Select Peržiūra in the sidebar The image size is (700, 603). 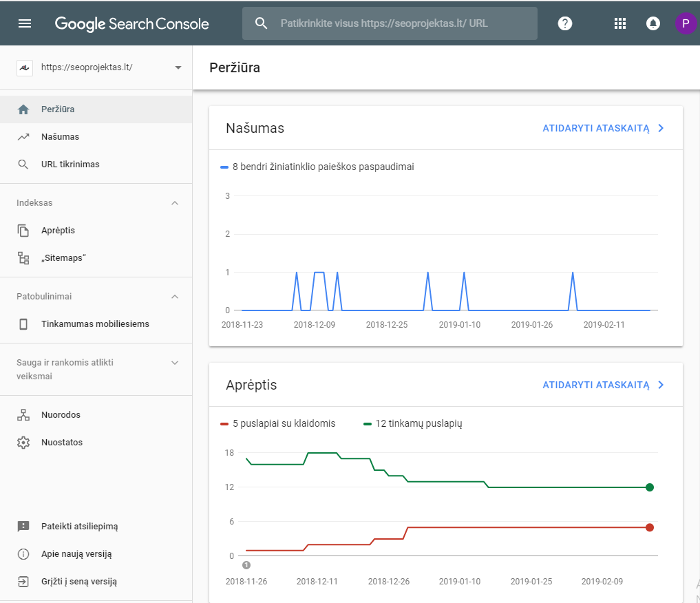96,109
